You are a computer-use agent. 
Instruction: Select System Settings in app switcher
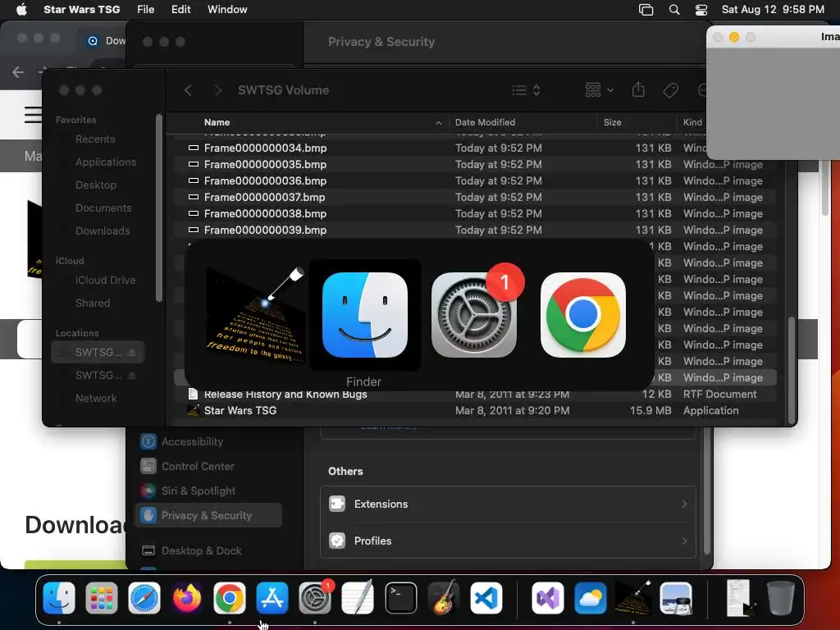[474, 315]
